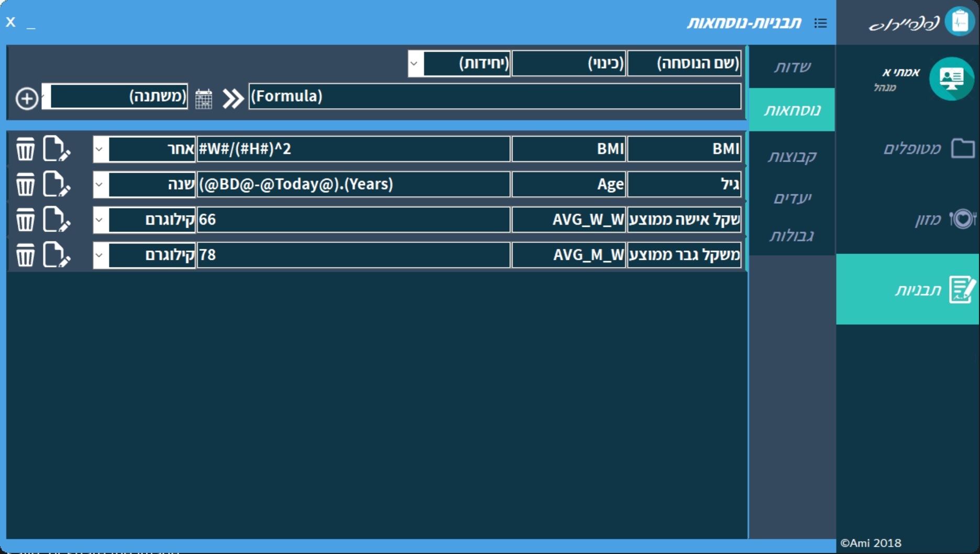Click the (כינוי) alias field
The width and height of the screenshot is (980, 554).
(569, 64)
